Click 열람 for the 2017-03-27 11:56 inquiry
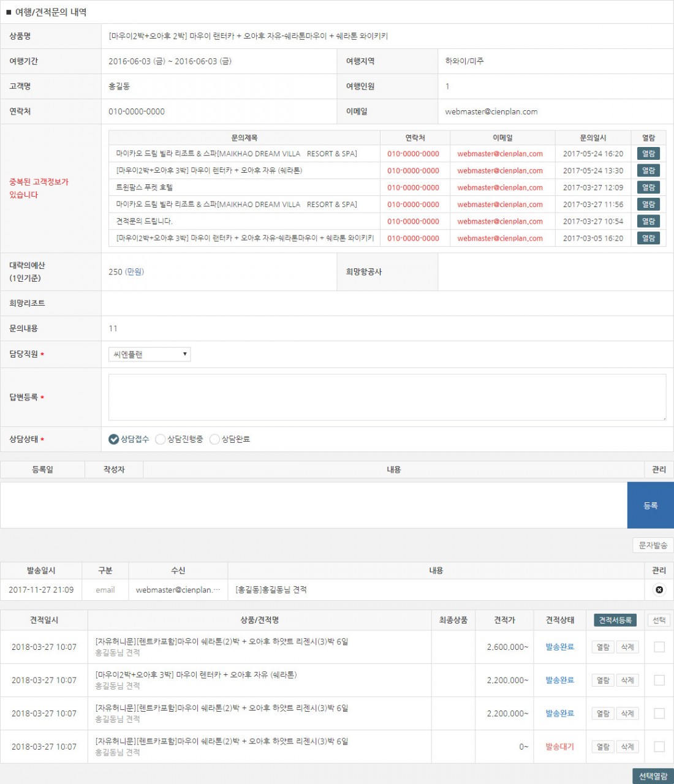Screen dimensions: 674x784 pos(648,204)
